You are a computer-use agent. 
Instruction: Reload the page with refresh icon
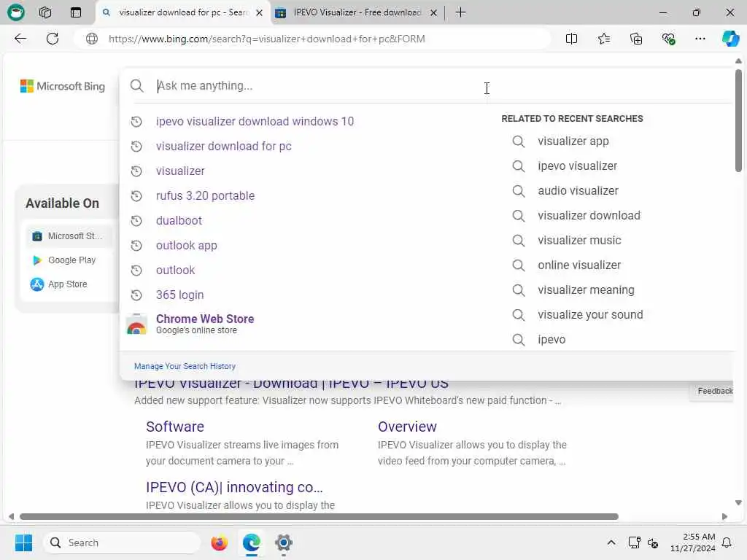pyautogui.click(x=53, y=39)
